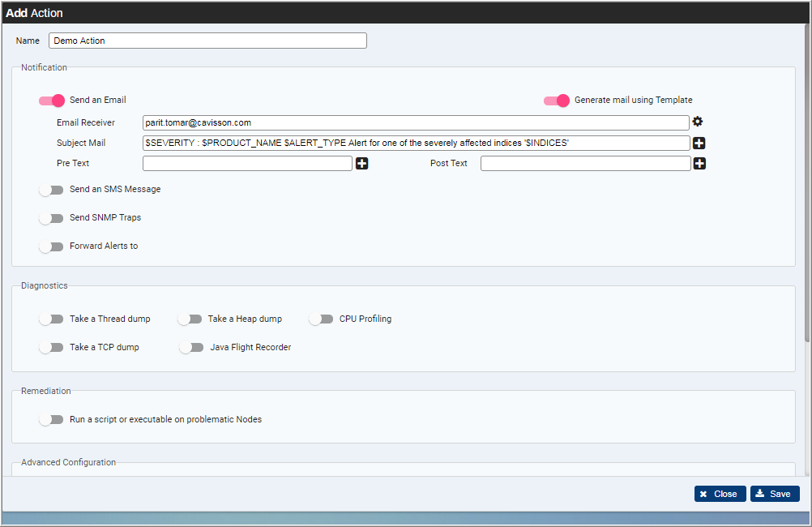Viewport: 812px width, 527px height.
Task: Focus the Subject Mail input field
Action: click(416, 143)
